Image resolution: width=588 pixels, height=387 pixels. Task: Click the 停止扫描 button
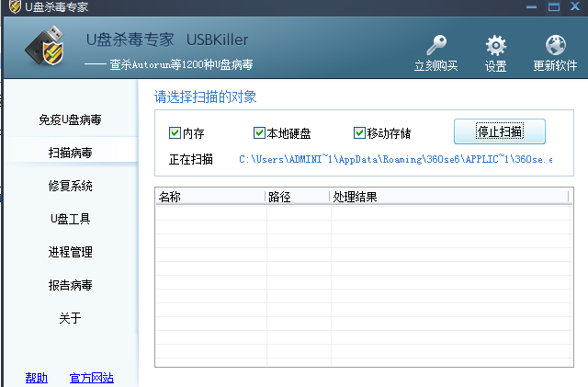coord(500,131)
